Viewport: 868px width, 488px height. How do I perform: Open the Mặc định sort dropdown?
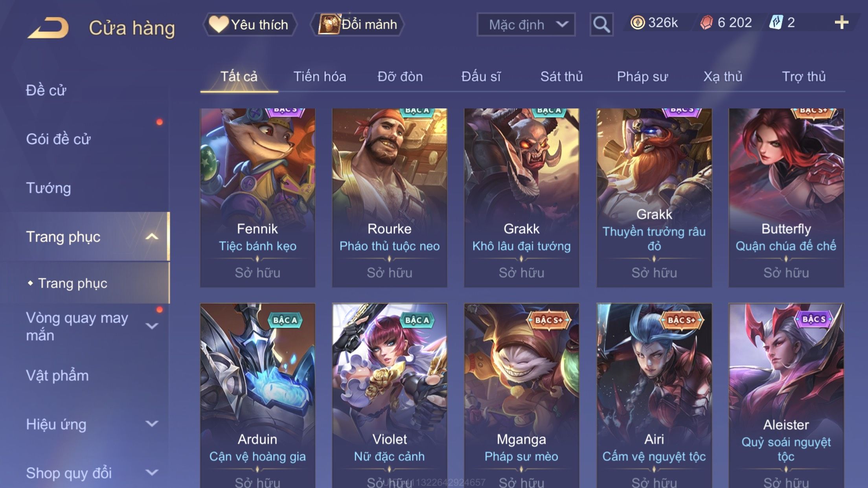click(x=526, y=24)
